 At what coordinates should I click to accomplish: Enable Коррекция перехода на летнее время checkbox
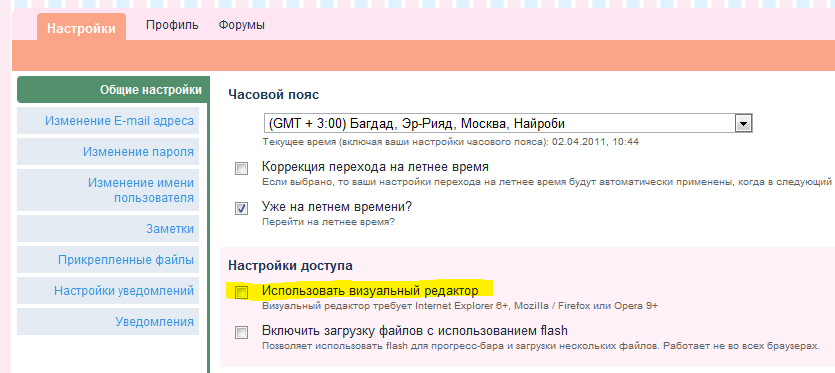[242, 169]
